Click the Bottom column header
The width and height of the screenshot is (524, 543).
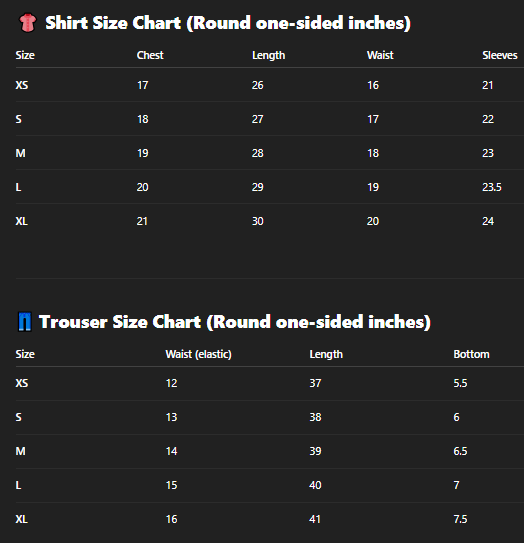(x=471, y=354)
